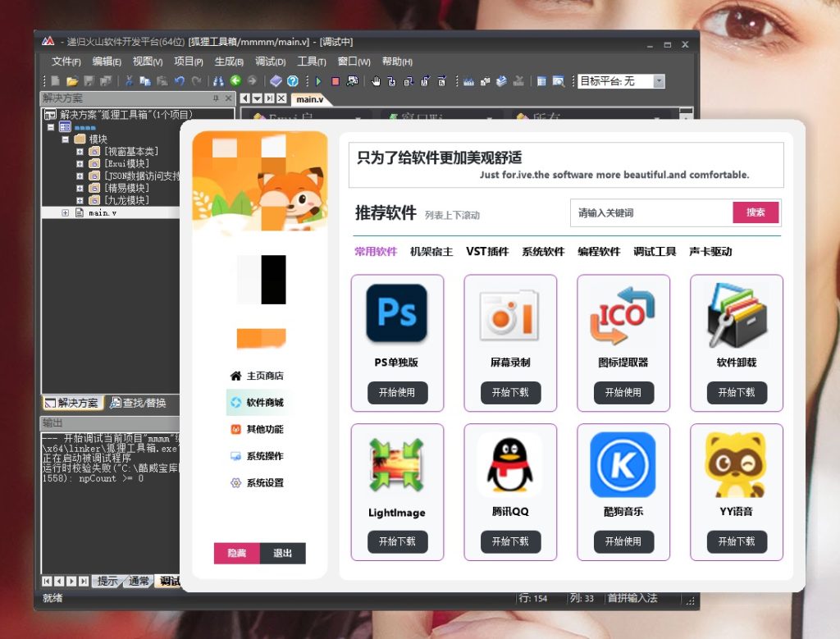Click the hand break toolbar icon
This screenshot has width=840, height=639.
click(376, 81)
